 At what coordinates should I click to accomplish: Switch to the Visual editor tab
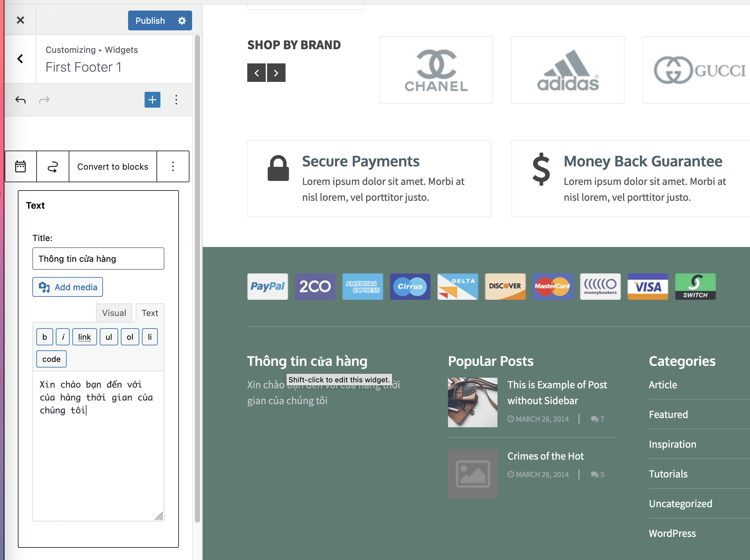(x=114, y=313)
